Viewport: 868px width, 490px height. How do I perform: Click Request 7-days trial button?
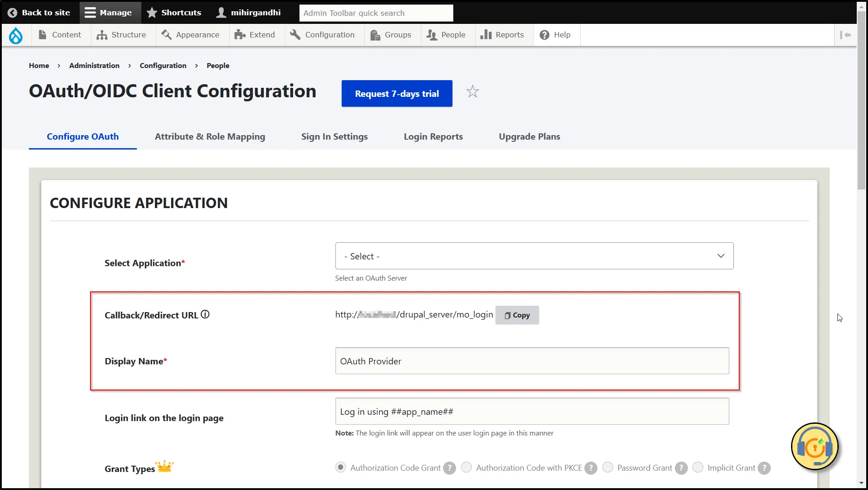click(x=397, y=93)
